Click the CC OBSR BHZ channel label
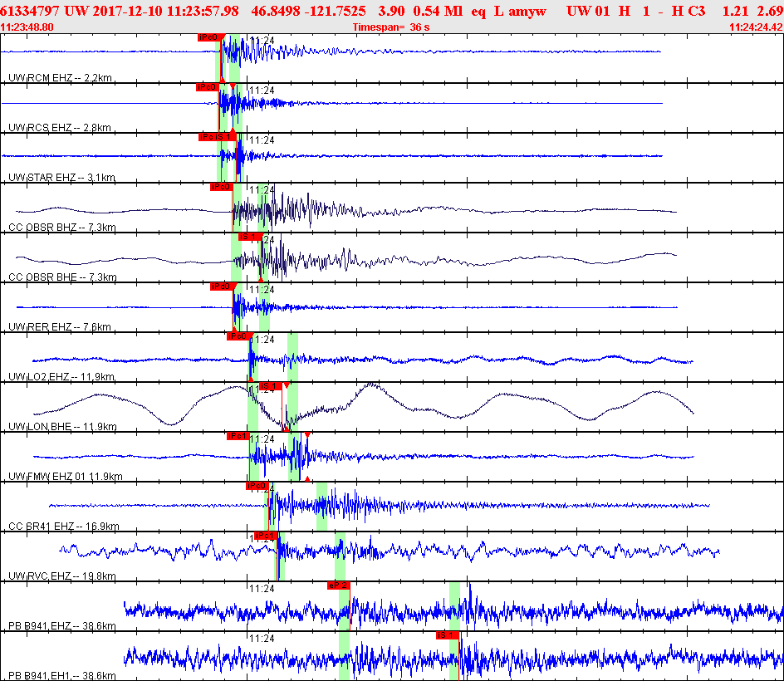Image resolution: width=784 pixels, height=681 pixels. point(40,227)
